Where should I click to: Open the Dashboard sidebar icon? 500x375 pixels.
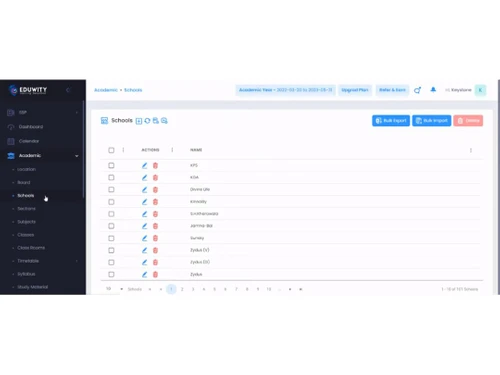coord(11,127)
